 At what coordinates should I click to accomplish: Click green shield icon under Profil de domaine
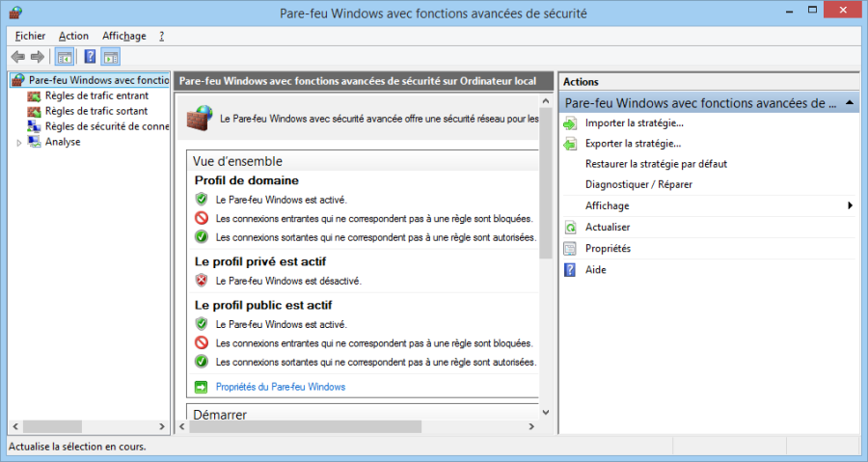point(202,200)
